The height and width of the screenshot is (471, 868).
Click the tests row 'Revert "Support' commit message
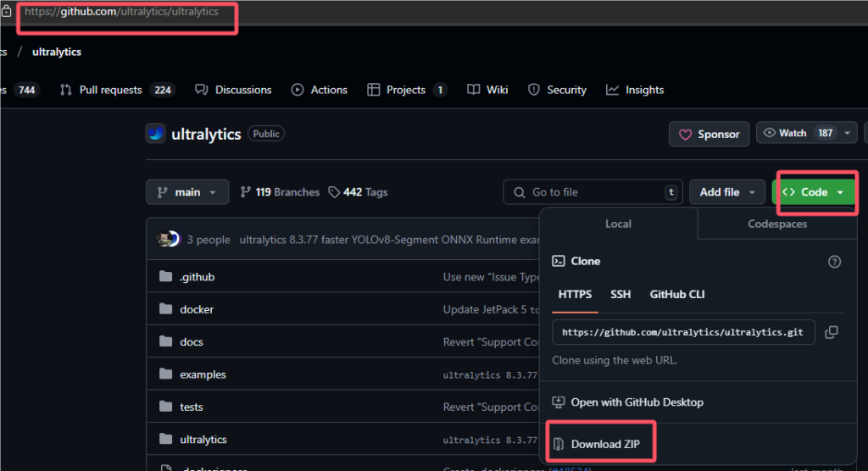click(x=491, y=407)
